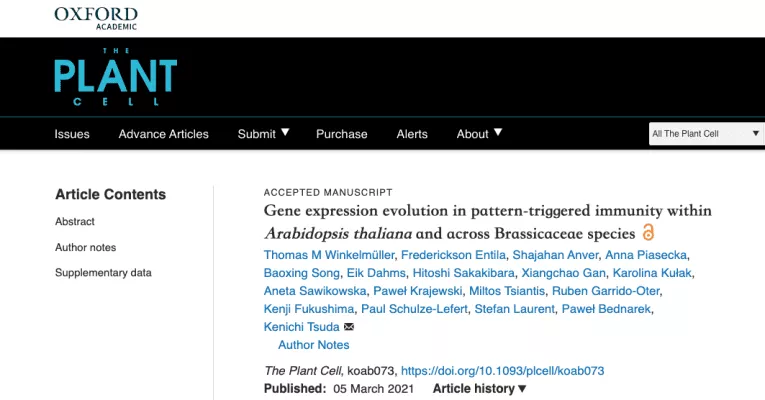Open the Issues menu item
765x400 pixels.
pos(72,134)
